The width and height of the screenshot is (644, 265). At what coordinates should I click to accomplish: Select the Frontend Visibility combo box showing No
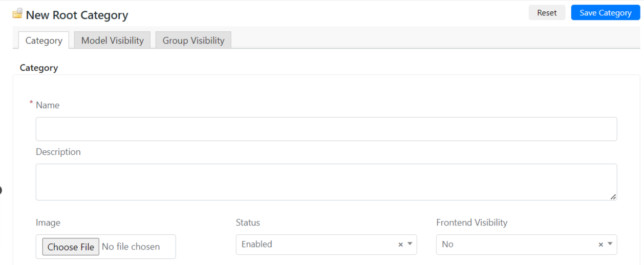pyautogui.click(x=526, y=244)
